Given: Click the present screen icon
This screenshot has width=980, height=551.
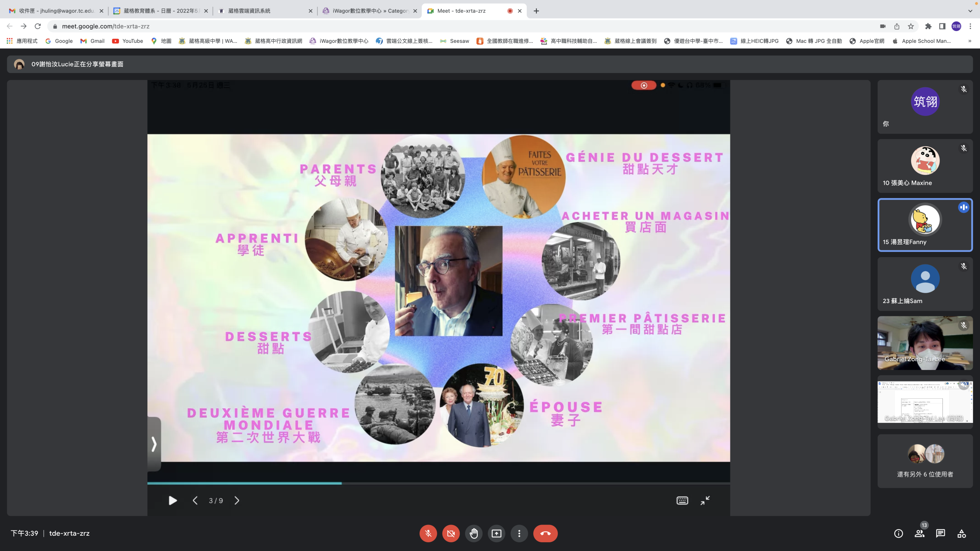Looking at the screenshot, I should point(497,533).
